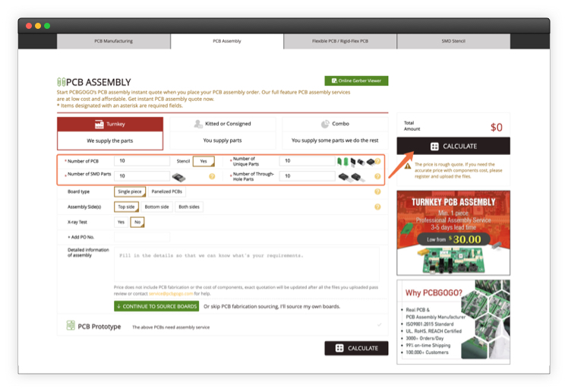Select Top side assembly
The width and height of the screenshot is (568, 392).
pyautogui.click(x=126, y=207)
